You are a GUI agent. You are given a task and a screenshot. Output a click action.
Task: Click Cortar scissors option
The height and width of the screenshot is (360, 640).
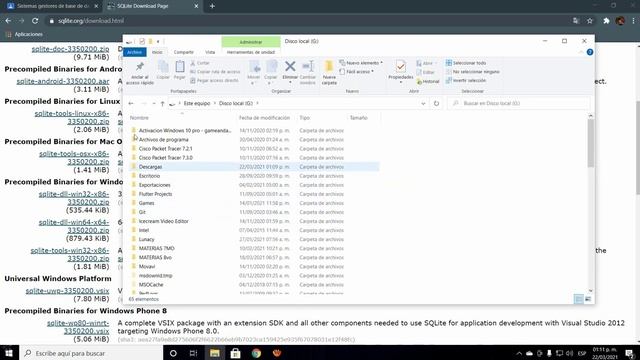point(200,63)
